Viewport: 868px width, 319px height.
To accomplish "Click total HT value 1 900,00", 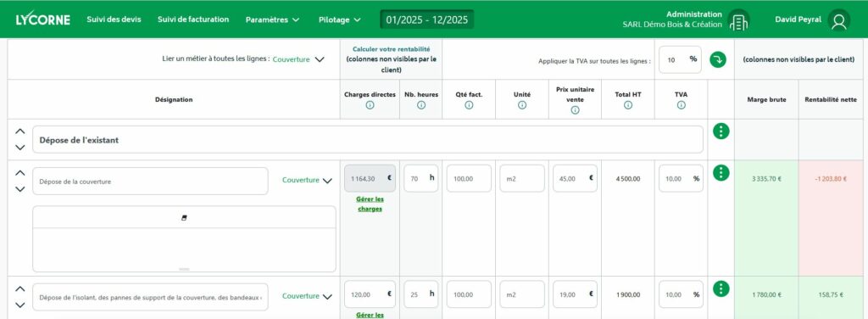I will (x=628, y=294).
